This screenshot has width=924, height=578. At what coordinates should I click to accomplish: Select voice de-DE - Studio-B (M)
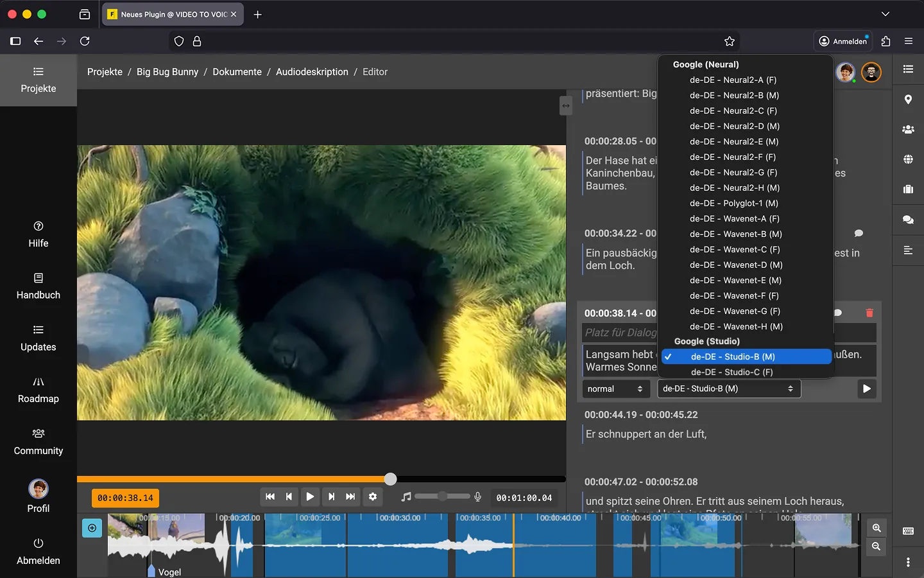click(733, 356)
